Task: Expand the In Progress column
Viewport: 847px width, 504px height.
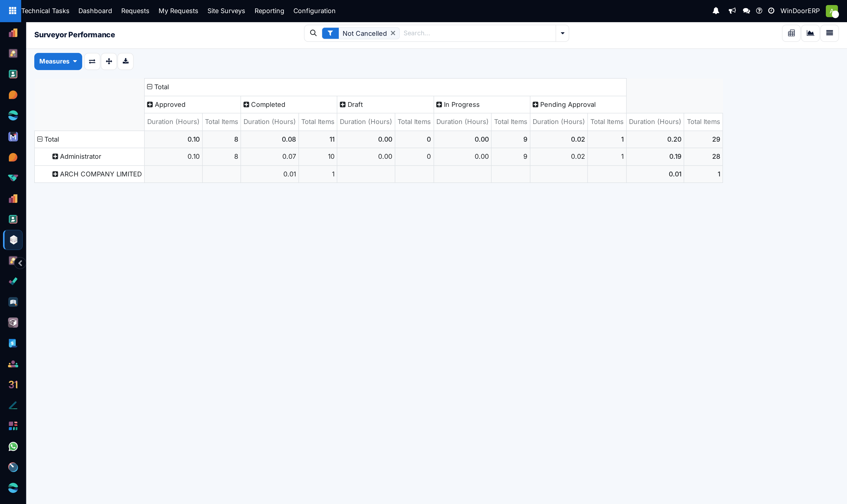Action: 439,105
